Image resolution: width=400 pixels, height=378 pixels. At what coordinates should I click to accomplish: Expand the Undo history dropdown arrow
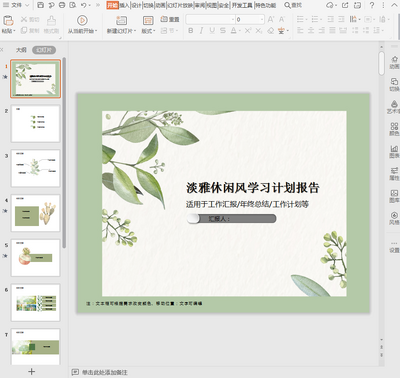click(90, 5)
